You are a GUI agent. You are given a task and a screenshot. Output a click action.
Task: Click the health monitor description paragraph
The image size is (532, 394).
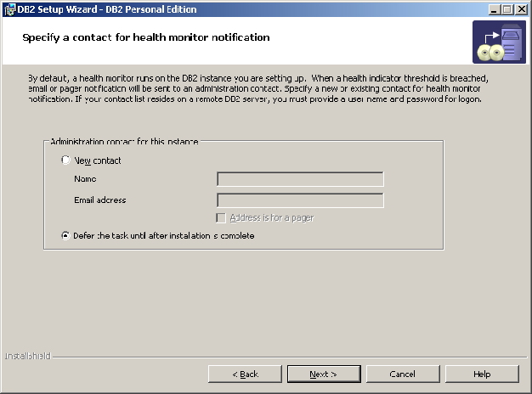pos(258,88)
